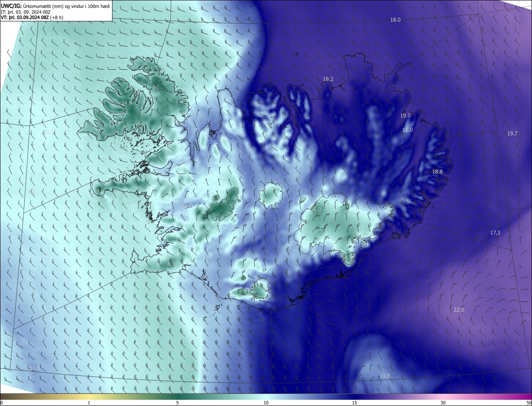Click the 1 tick on the color scale

[x=89, y=403]
